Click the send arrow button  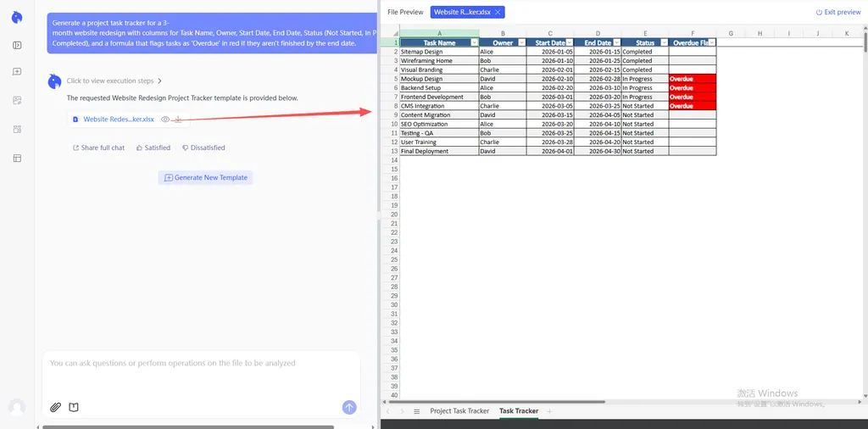click(x=349, y=408)
